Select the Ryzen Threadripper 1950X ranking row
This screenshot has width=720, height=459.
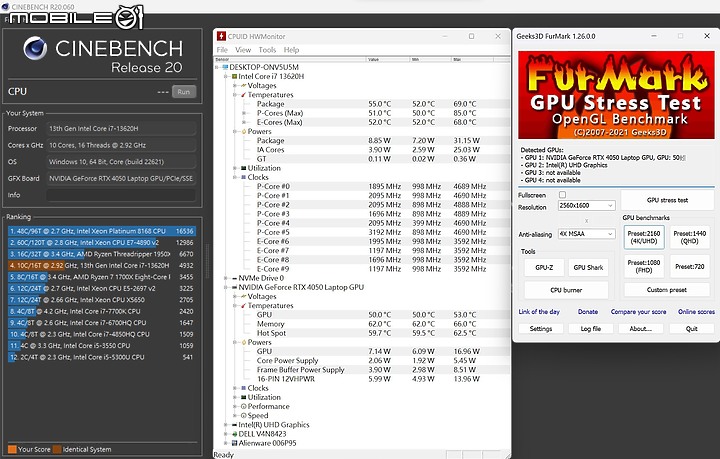coord(101,254)
